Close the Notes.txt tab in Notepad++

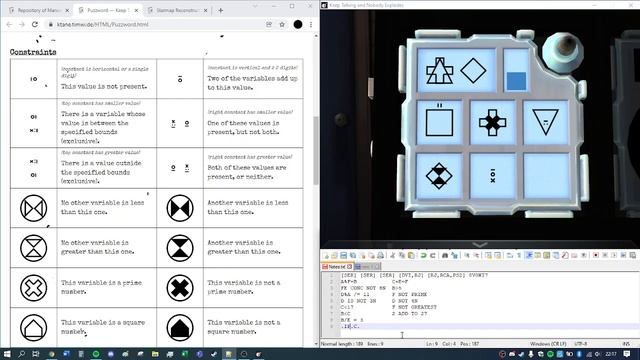click(349, 267)
